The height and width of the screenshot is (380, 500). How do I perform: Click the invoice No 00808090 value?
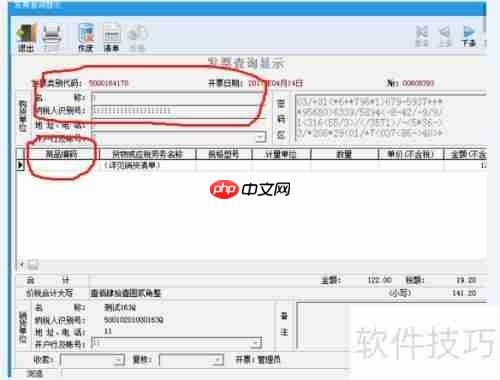pos(418,83)
